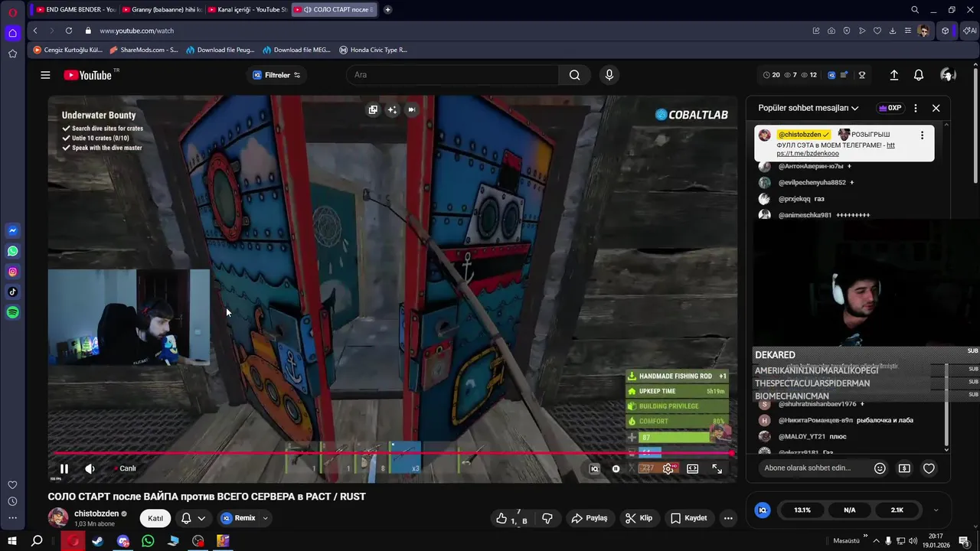Open Steam from the Windows taskbar

97,541
